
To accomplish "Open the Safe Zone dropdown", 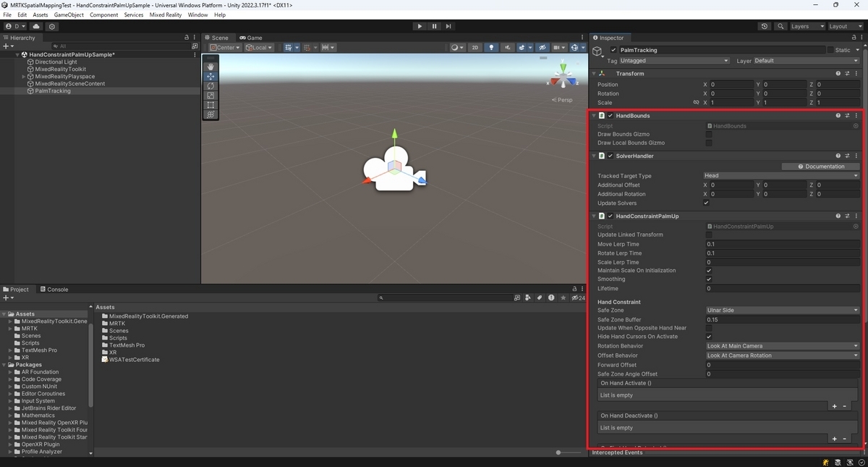I will coord(783,310).
